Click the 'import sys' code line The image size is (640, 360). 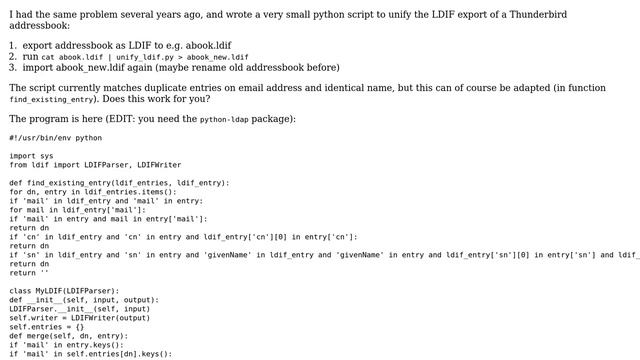(31, 156)
